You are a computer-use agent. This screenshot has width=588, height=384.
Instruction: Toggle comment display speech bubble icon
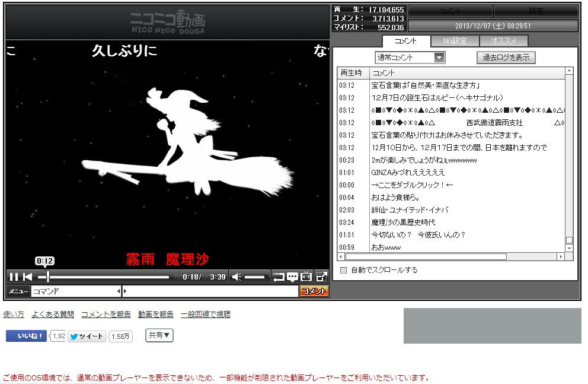(292, 277)
